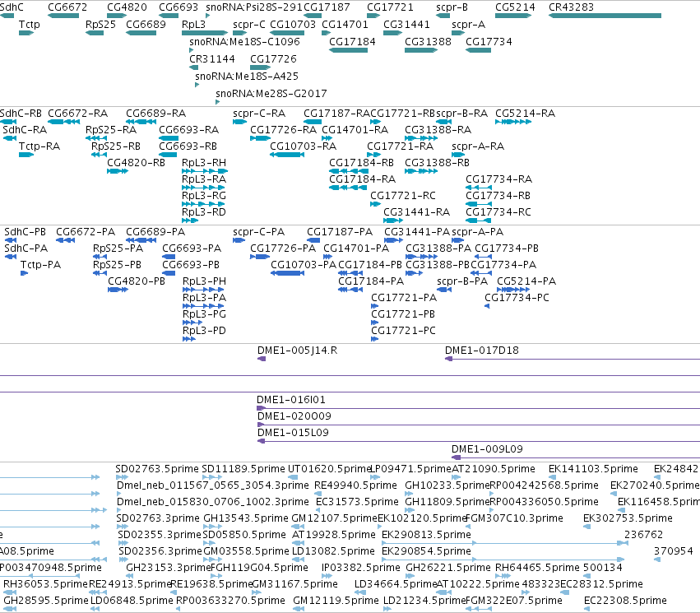Click the scpr-A-PA protein label

click(478, 232)
